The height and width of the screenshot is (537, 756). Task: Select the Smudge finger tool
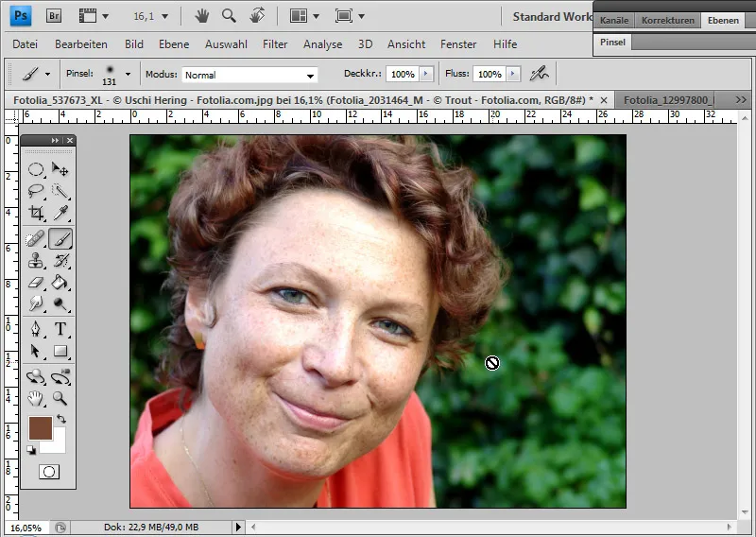[x=36, y=303]
